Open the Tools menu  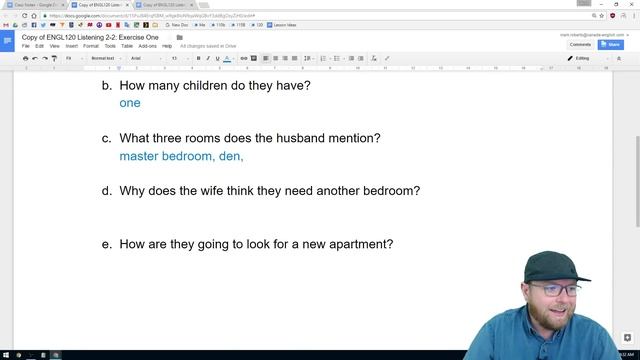click(x=110, y=46)
